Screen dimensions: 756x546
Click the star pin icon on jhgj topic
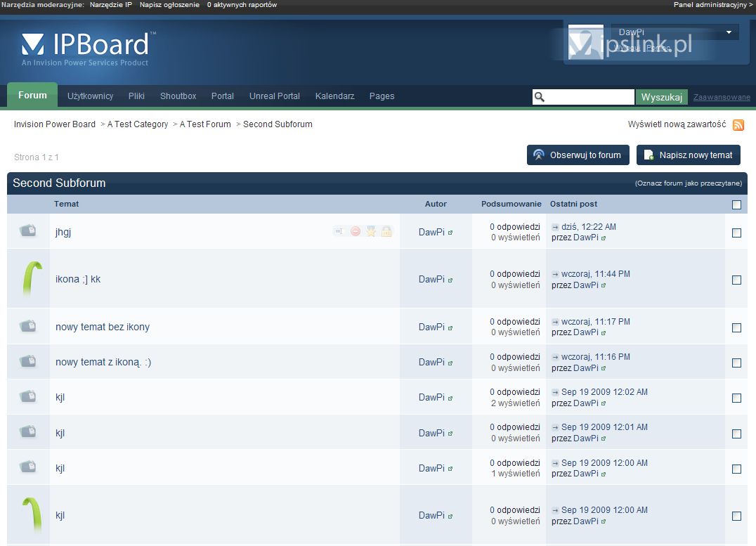[x=371, y=231]
